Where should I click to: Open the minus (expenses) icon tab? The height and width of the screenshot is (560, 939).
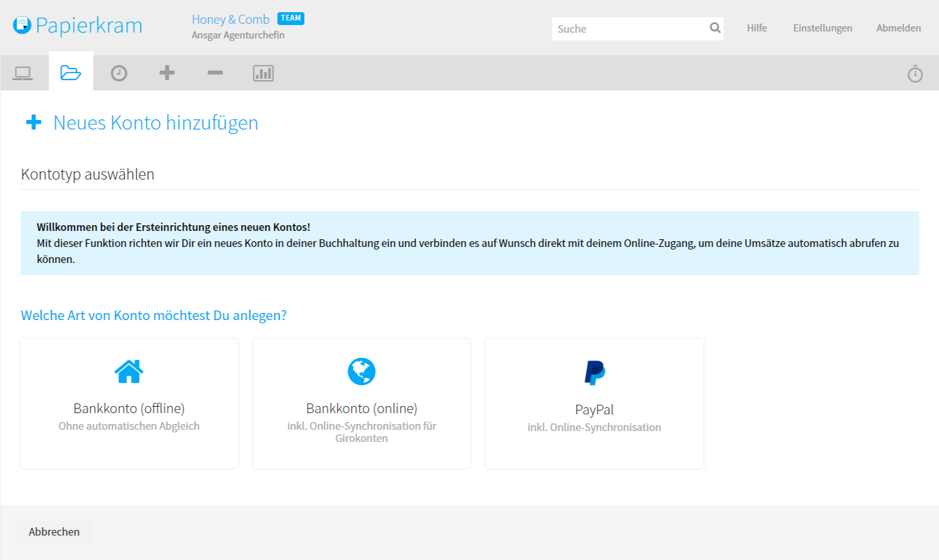pyautogui.click(x=215, y=73)
